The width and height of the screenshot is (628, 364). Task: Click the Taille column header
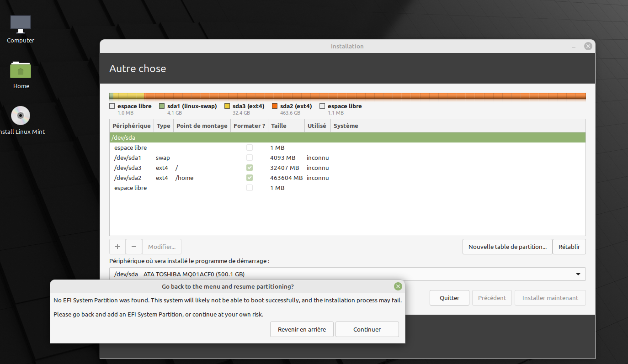click(278, 126)
